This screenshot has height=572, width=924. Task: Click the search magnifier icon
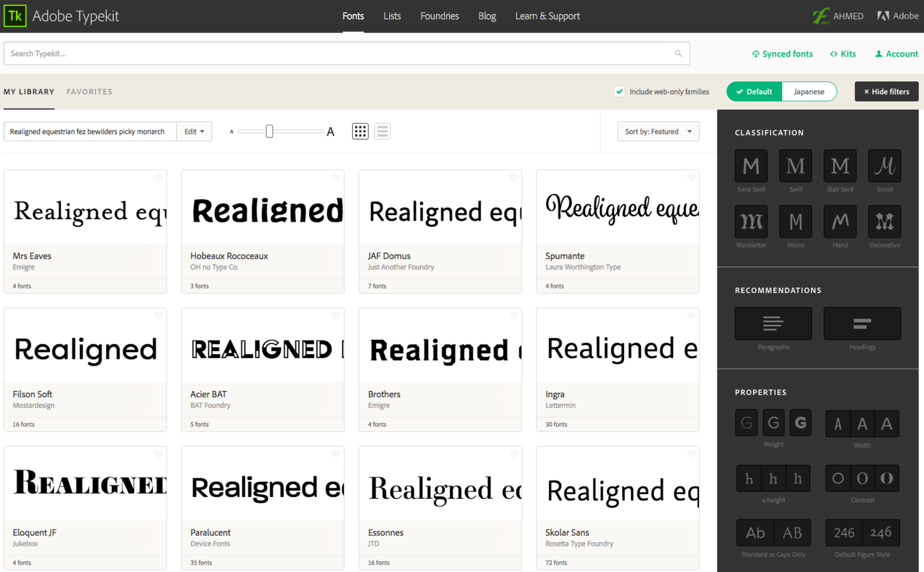click(678, 53)
